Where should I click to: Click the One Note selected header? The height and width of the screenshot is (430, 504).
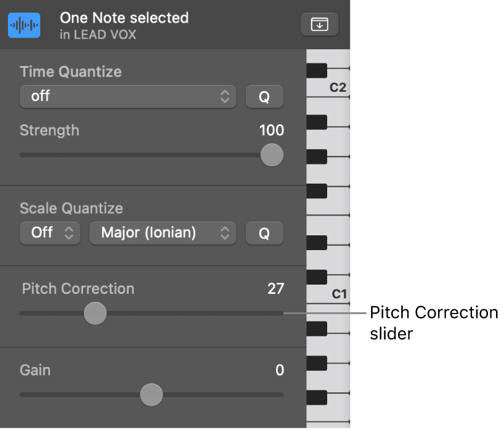click(x=124, y=18)
